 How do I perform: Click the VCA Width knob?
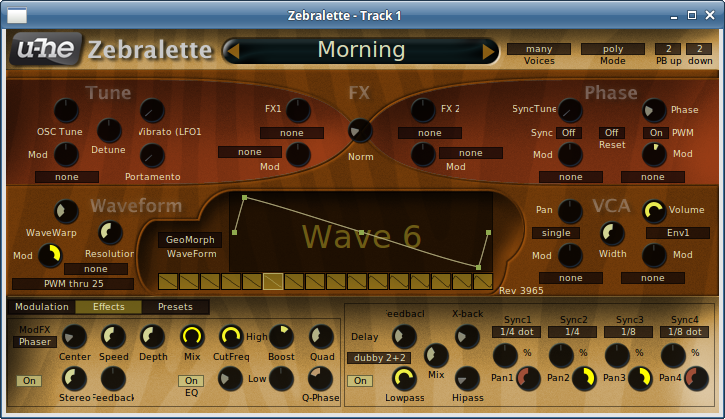[612, 234]
